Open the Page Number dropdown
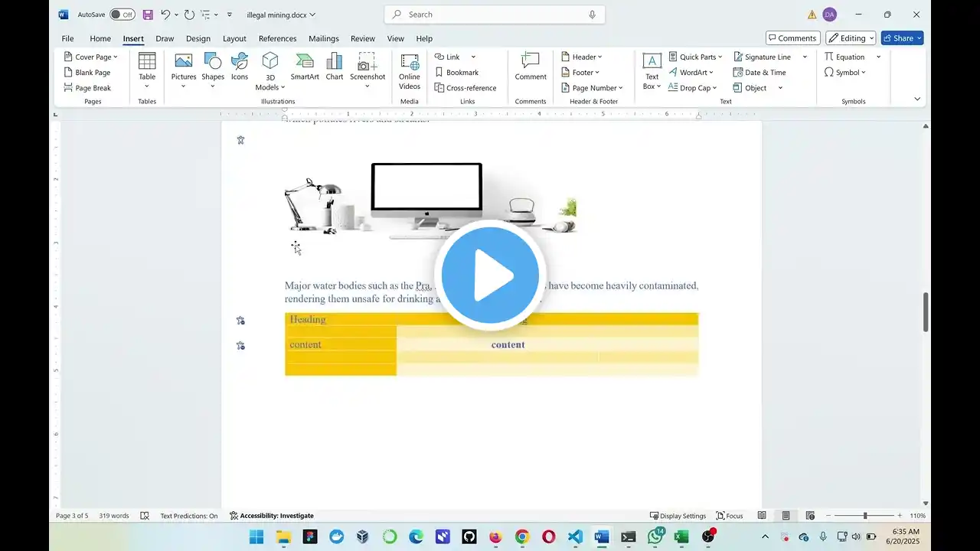The height and width of the screenshot is (551, 980). point(592,87)
